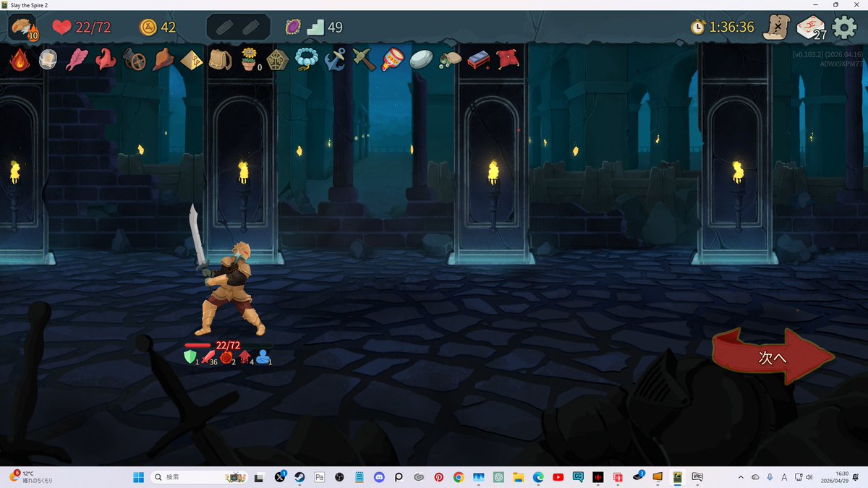Click the character portrait with ascension 10
Screen dimensions: 868x488
pos(23,27)
